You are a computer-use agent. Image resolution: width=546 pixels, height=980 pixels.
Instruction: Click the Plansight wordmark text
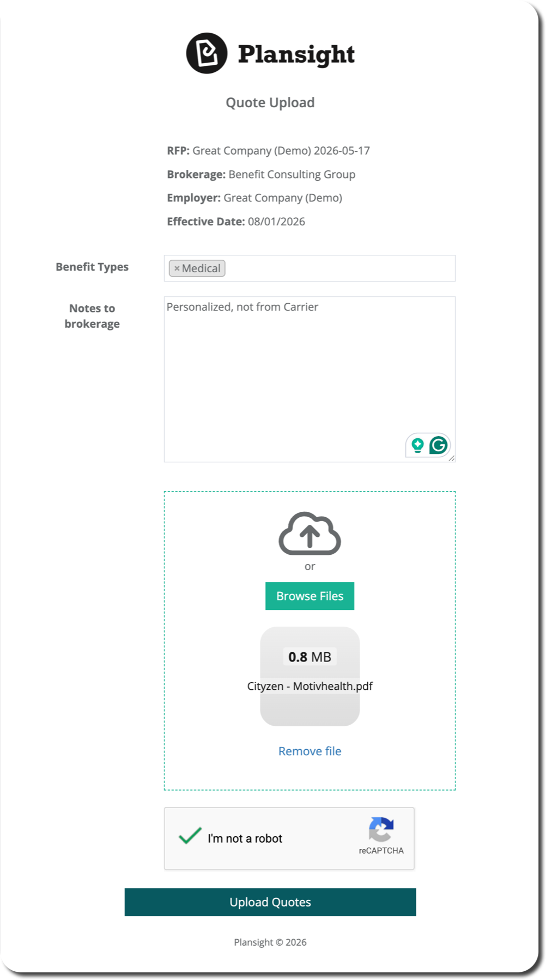[296, 54]
